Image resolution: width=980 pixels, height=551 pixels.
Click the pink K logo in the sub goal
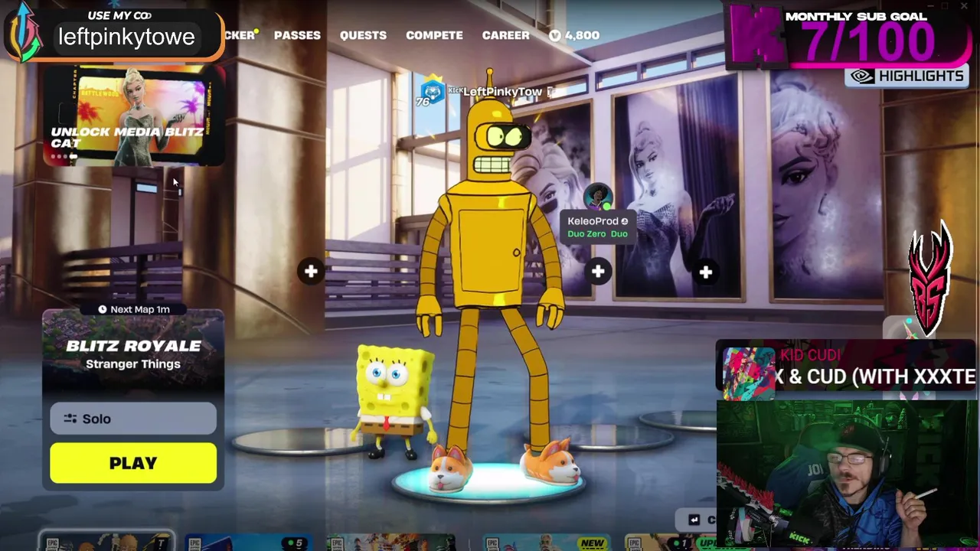(758, 34)
